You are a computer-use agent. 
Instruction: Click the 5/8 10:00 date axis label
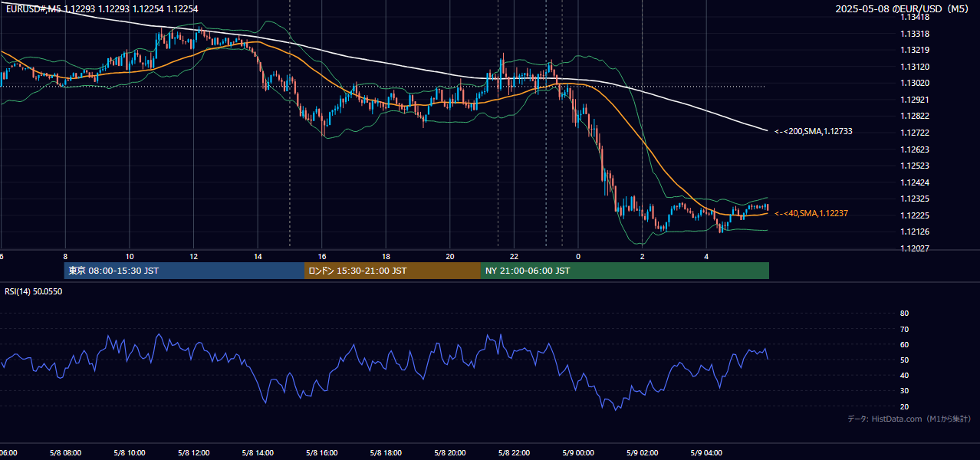coord(130,452)
